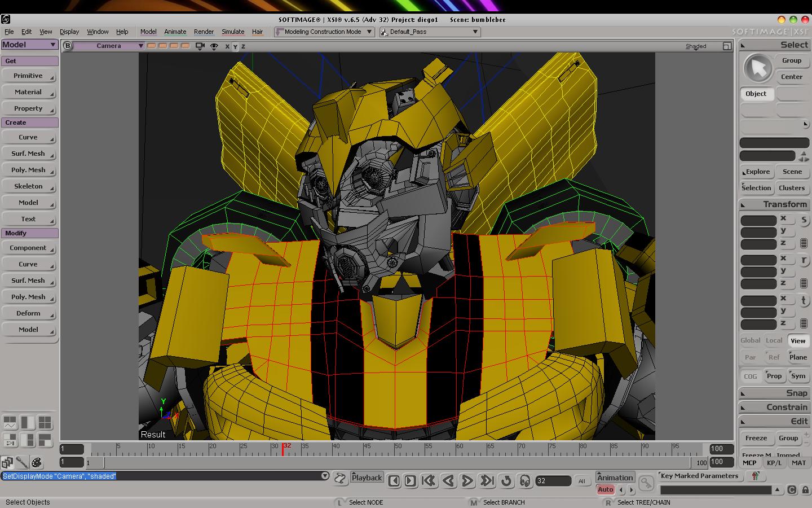This screenshot has width=812, height=508.
Task: Maximize viewport with the corner square icon
Action: click(727, 46)
